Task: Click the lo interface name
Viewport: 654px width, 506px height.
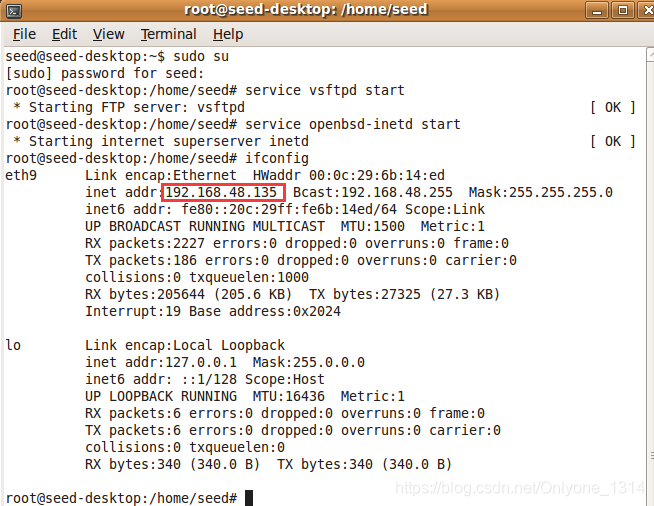Action: click(x=13, y=345)
